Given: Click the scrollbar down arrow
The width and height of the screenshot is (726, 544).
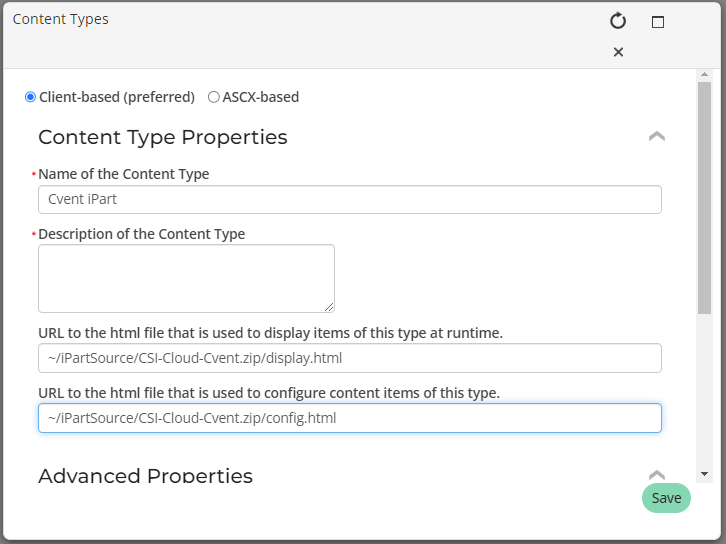Looking at the screenshot, I should point(705,473).
